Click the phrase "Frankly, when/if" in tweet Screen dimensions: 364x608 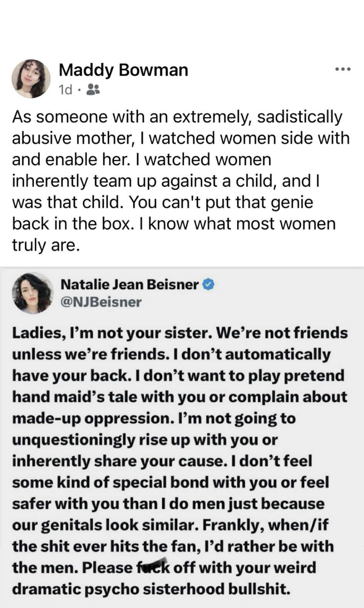[x=265, y=525]
